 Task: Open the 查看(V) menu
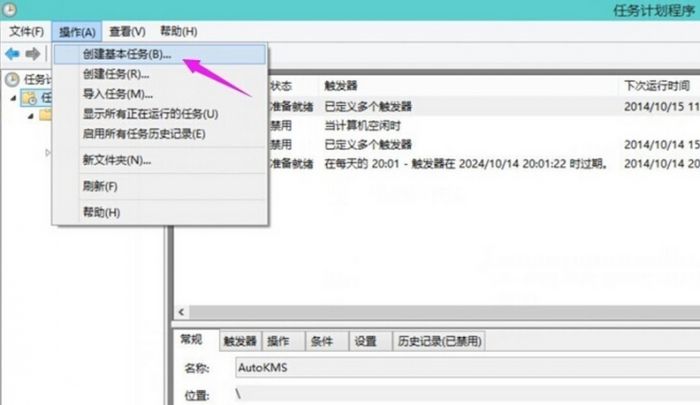pyautogui.click(x=127, y=32)
